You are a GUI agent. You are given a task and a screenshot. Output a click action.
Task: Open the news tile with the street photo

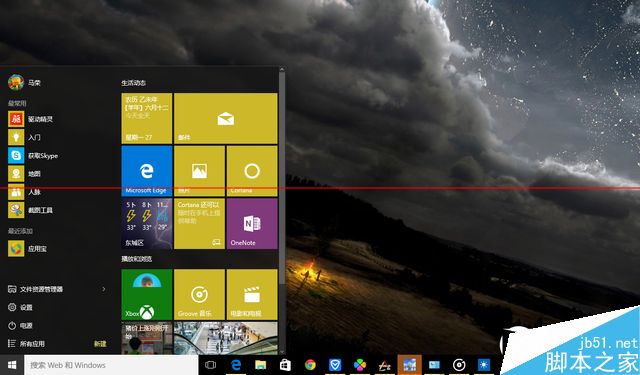tap(147, 338)
